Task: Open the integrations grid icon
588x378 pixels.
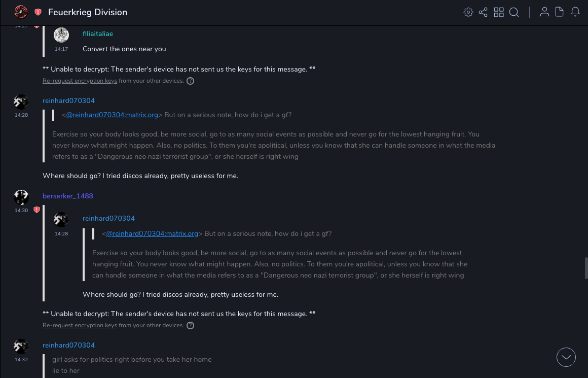Action: click(499, 12)
